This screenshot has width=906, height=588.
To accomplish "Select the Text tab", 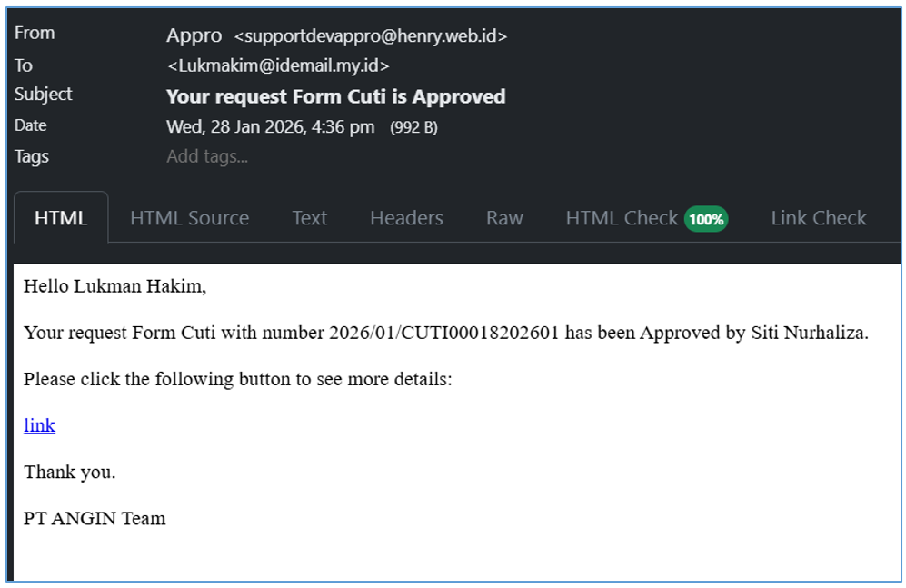I will point(309,218).
